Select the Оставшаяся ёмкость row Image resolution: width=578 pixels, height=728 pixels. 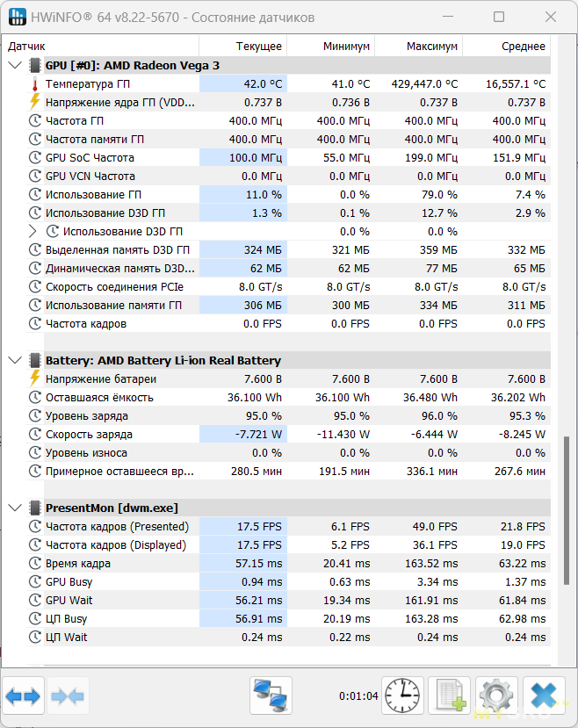tap(288, 398)
